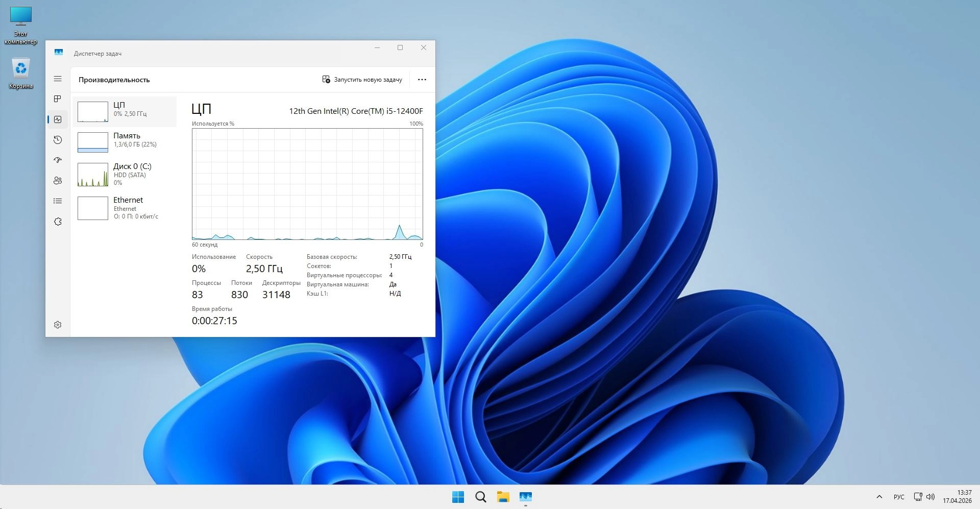Click the 'О: 0 П: 0 кбит/с' network text
Screen dimensions: 980x509
[136, 216]
